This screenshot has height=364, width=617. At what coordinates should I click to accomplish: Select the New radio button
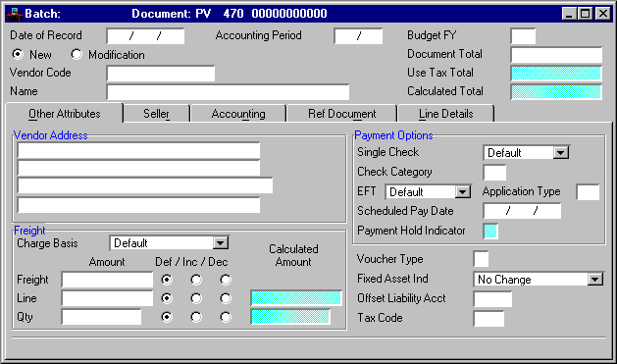pyautogui.click(x=18, y=54)
